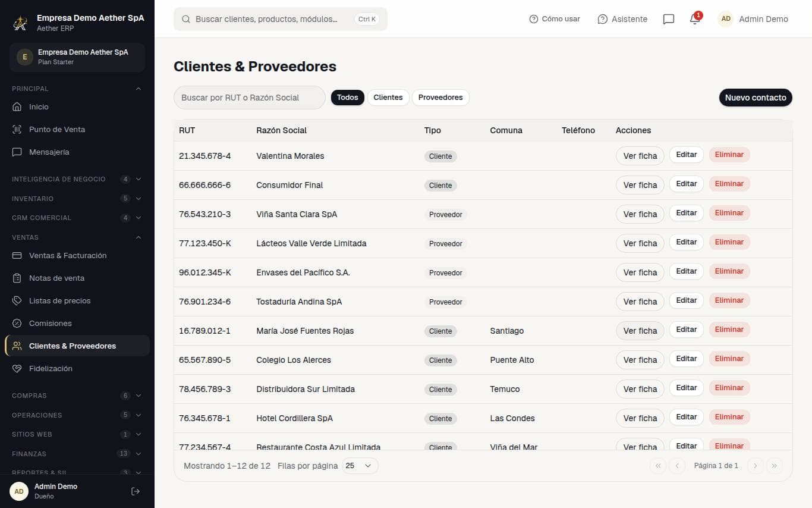The width and height of the screenshot is (812, 508).
Task: Edit Envases del Pacífico S.A.
Action: pos(687,271)
